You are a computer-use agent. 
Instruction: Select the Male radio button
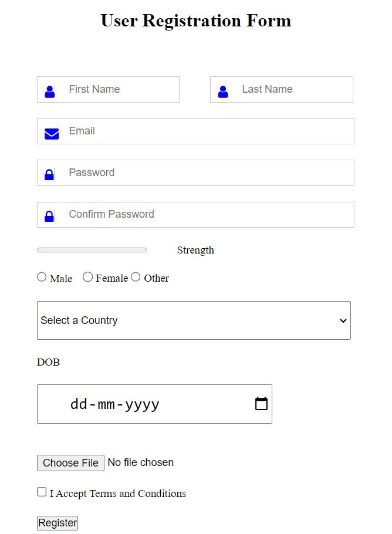[42, 277]
